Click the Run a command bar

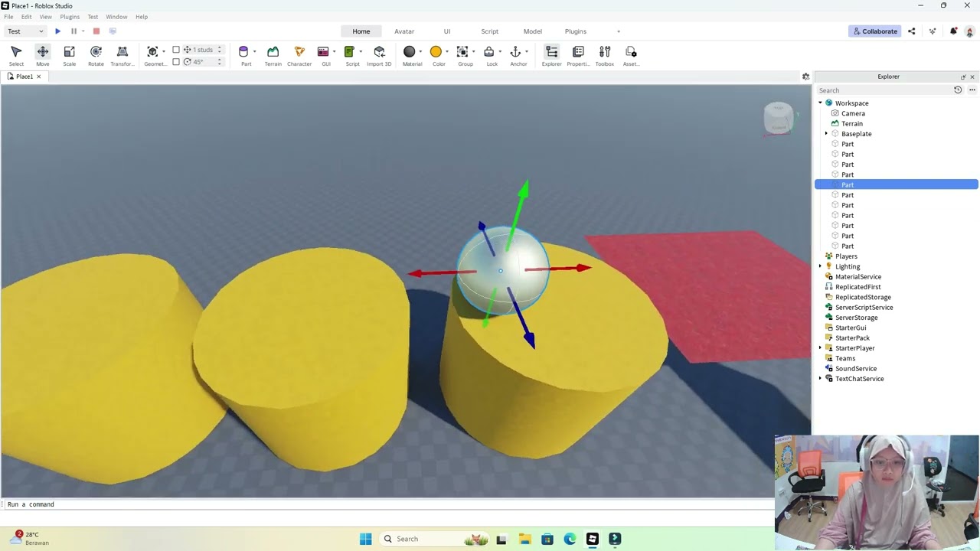click(387, 504)
